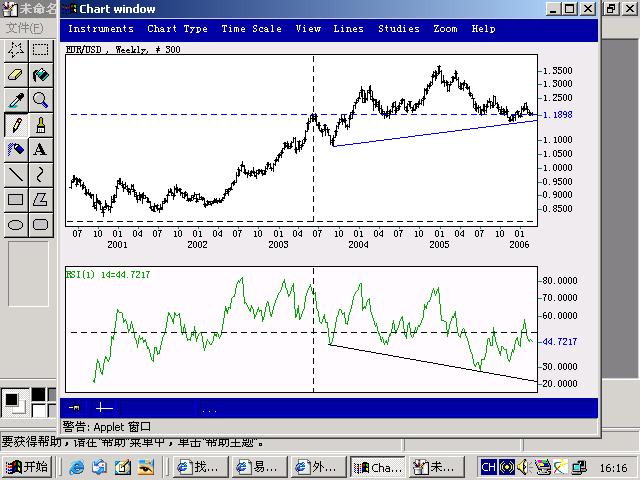The height and width of the screenshot is (480, 640).
Task: Open the Time Scale menu
Action: [251, 29]
